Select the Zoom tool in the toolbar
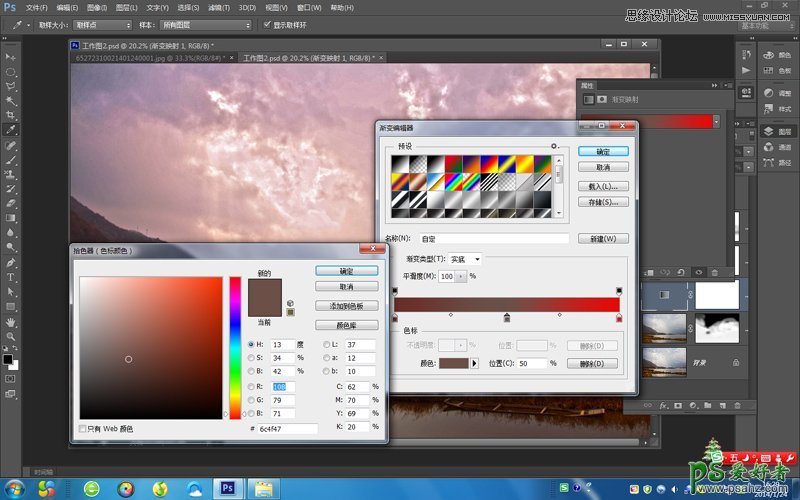Viewport: 800px width, 500px height. click(11, 337)
